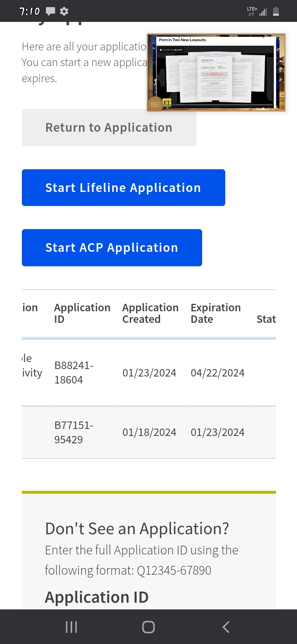Image resolution: width=297 pixels, height=644 pixels.
Task: Tap the settings gear status icon
Action: tap(64, 12)
